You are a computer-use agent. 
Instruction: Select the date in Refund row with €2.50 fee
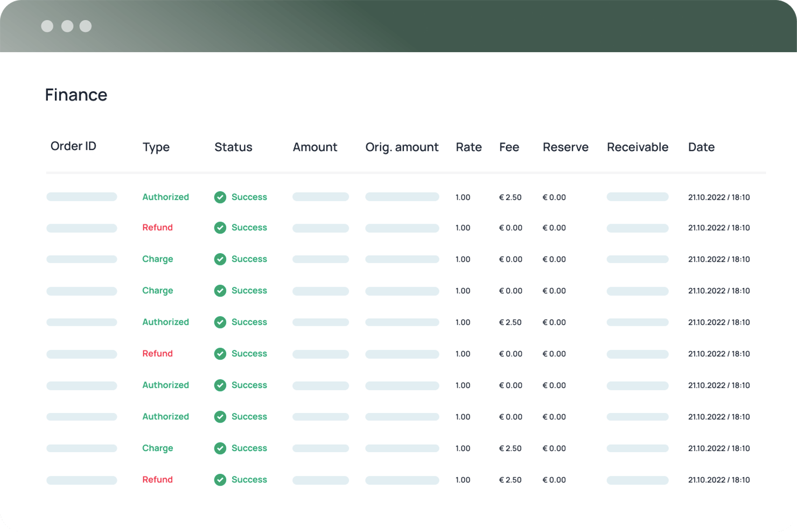pos(719,480)
